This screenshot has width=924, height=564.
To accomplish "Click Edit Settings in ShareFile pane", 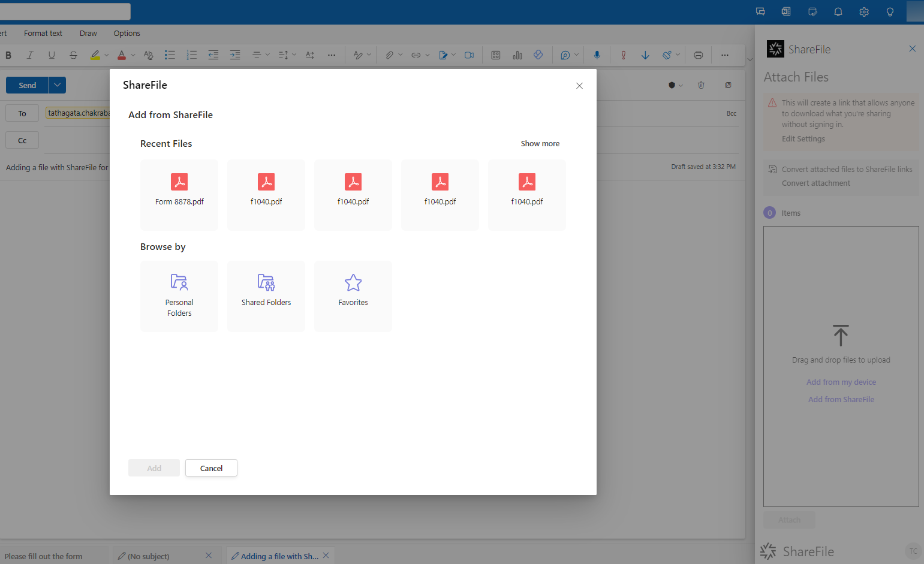I will (803, 139).
